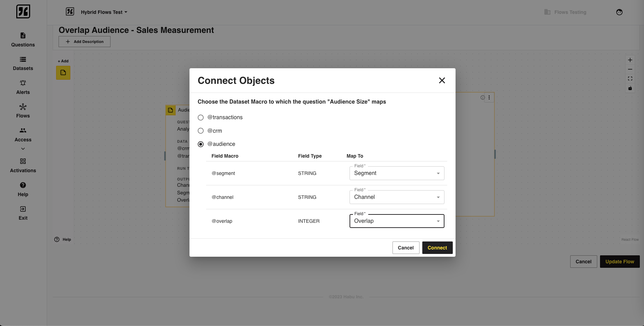
Task: Click the Audience node's yellow header icon
Action: point(170,110)
